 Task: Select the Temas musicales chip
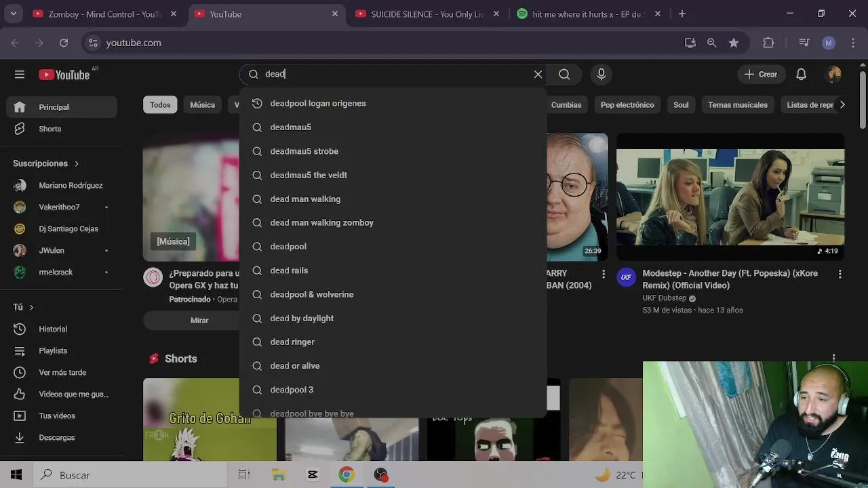point(738,104)
